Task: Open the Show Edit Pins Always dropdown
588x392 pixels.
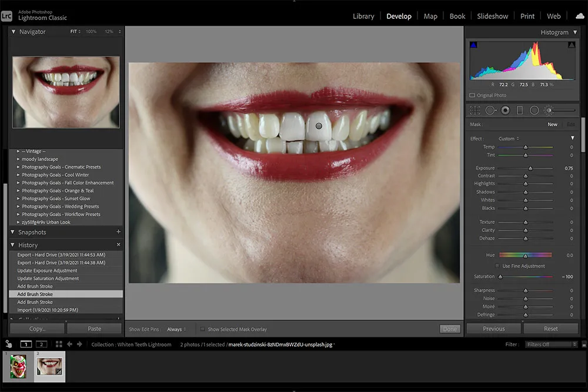Action: 176,329
